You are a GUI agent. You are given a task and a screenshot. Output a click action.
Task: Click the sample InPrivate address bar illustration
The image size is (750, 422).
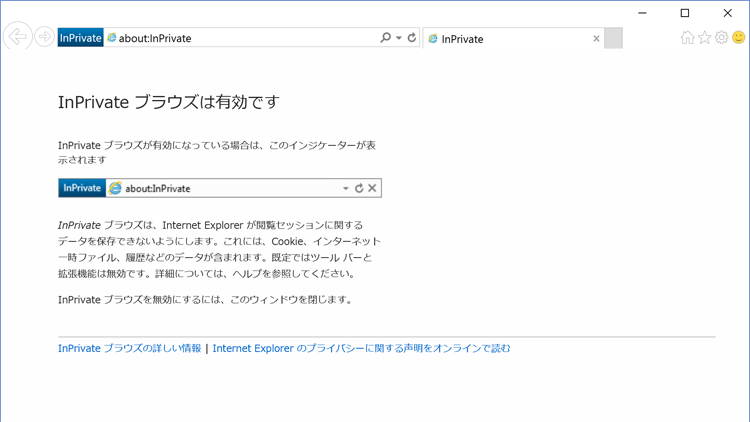click(x=220, y=188)
